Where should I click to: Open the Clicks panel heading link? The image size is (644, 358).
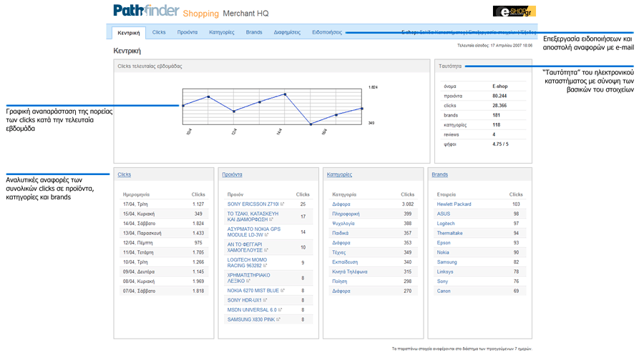pos(124,174)
